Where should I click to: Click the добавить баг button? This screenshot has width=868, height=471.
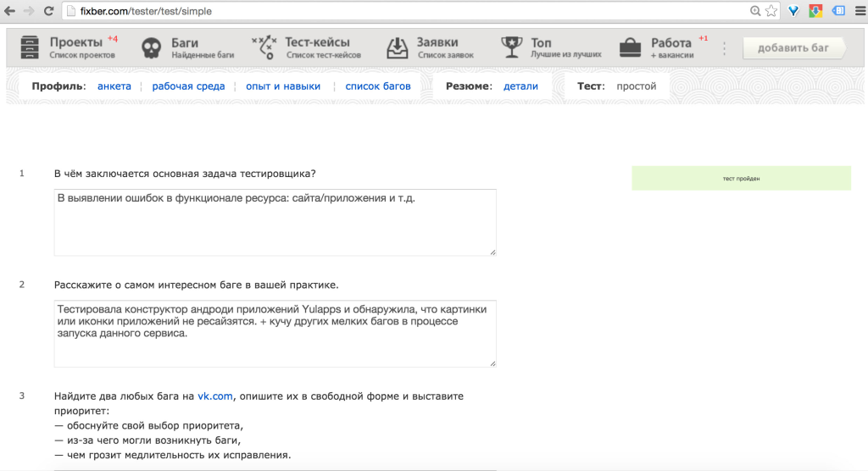coord(793,48)
